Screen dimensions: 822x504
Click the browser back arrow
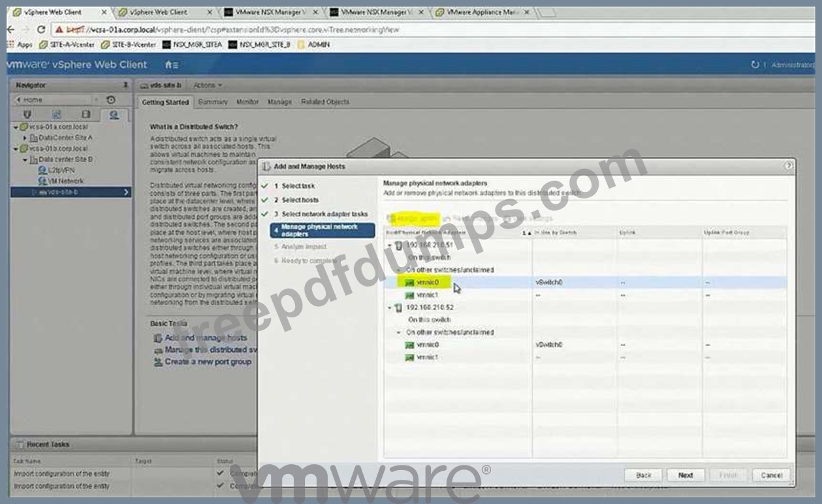pos(11,29)
